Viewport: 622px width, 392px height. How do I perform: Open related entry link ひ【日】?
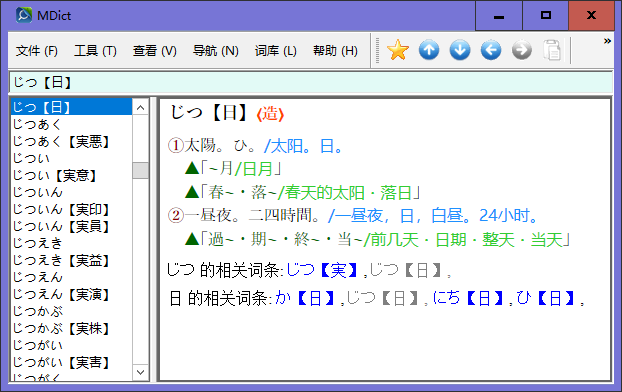click(546, 298)
